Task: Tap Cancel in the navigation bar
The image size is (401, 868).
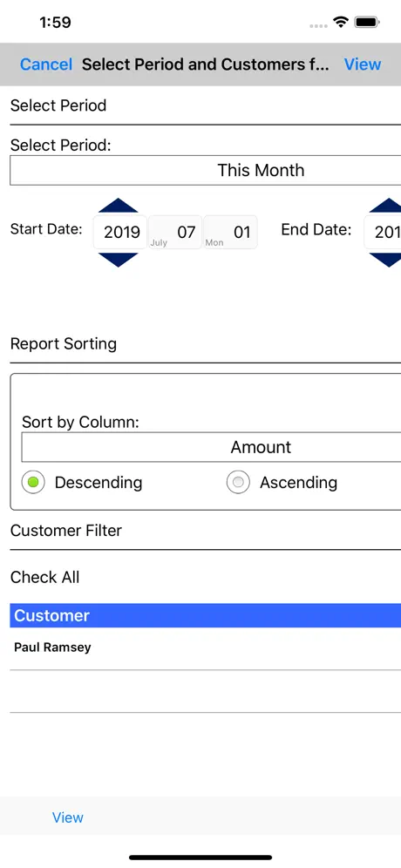Action: [46, 64]
